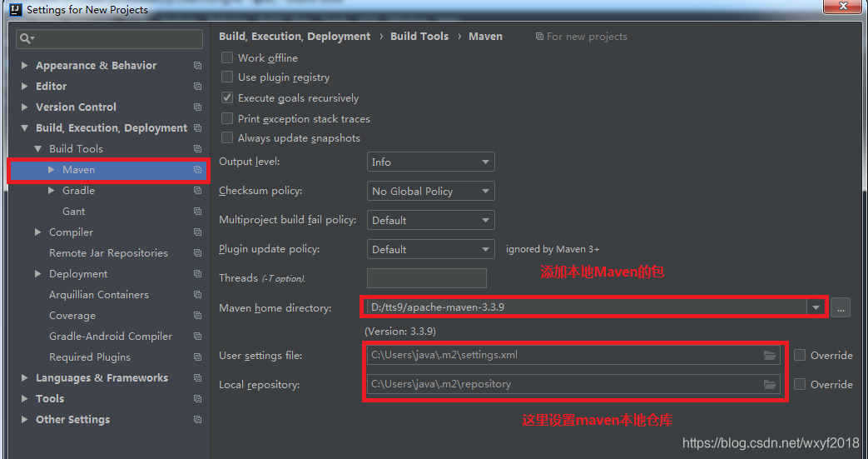Image resolution: width=868 pixels, height=459 pixels.
Task: Click project-level icon beside Build Tools
Action: tap(197, 148)
